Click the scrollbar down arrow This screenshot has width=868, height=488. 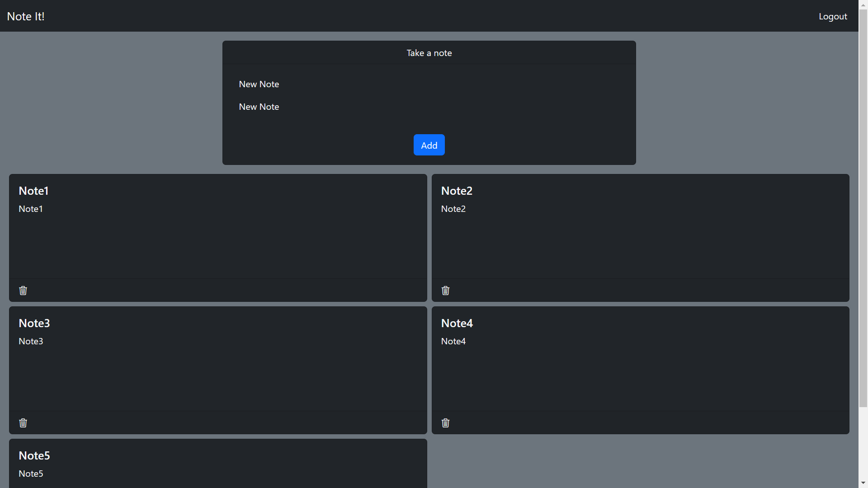[863, 483]
